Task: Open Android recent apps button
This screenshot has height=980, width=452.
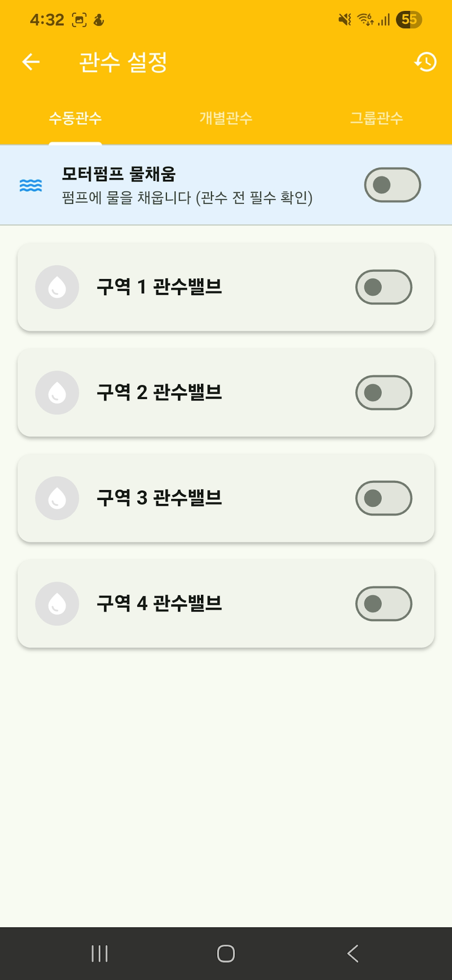Action: (99, 953)
